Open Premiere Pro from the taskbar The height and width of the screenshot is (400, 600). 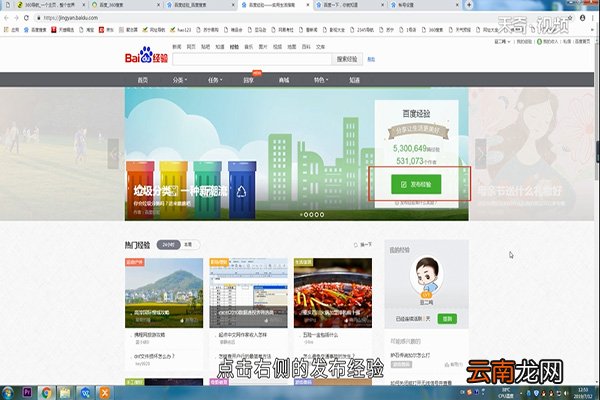pos(27,393)
